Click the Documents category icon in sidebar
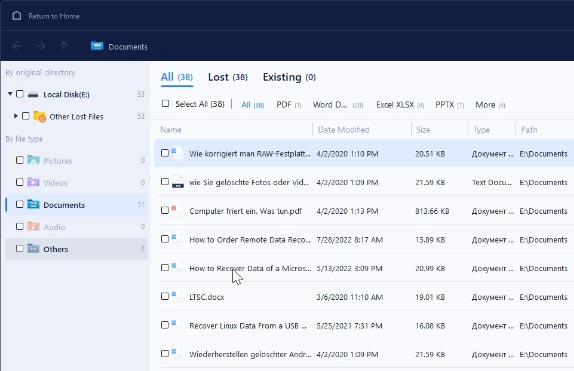The image size is (574, 371). point(33,204)
